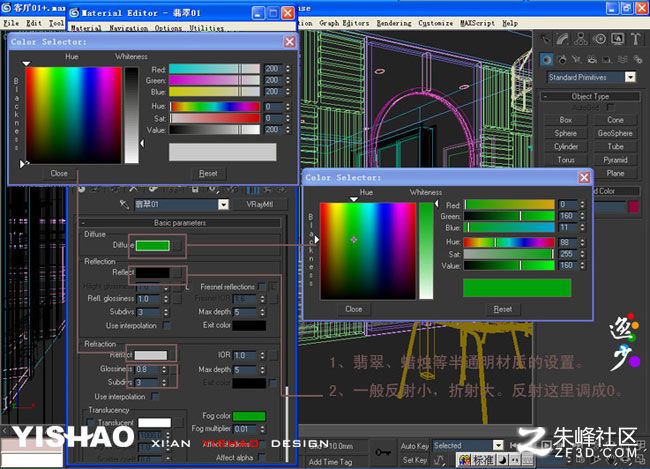Screen dimensions: 650x469
Task: Open Material Editor Utilities menu
Action: point(206,28)
